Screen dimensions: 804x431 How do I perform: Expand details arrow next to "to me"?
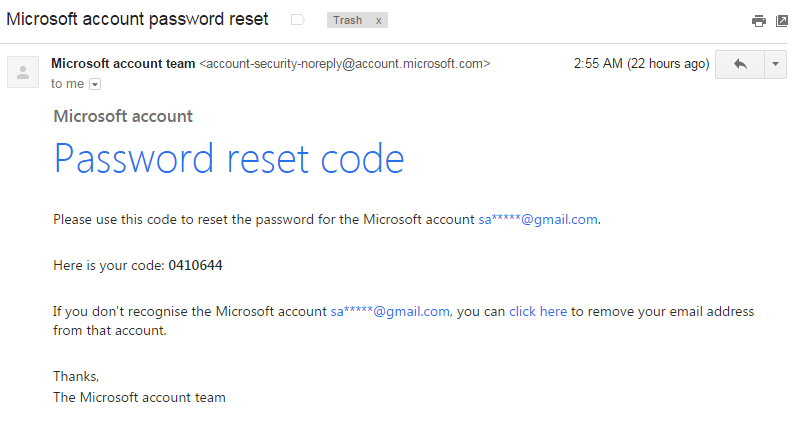(x=95, y=85)
